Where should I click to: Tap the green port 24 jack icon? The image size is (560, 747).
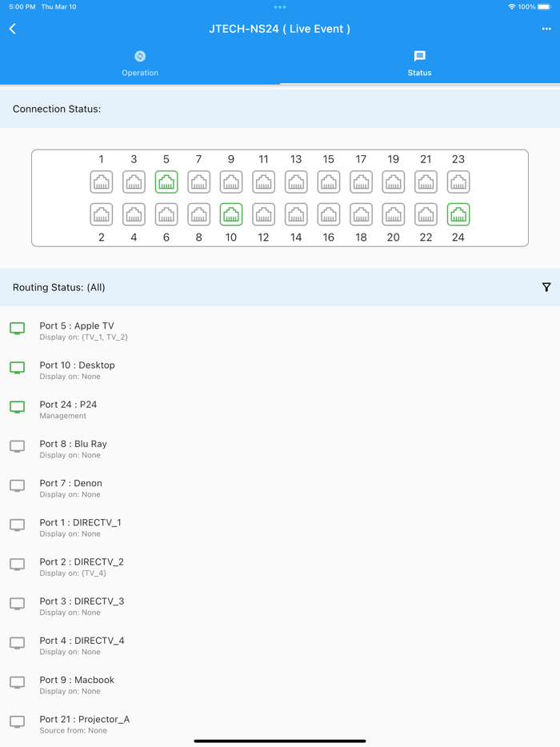click(458, 214)
